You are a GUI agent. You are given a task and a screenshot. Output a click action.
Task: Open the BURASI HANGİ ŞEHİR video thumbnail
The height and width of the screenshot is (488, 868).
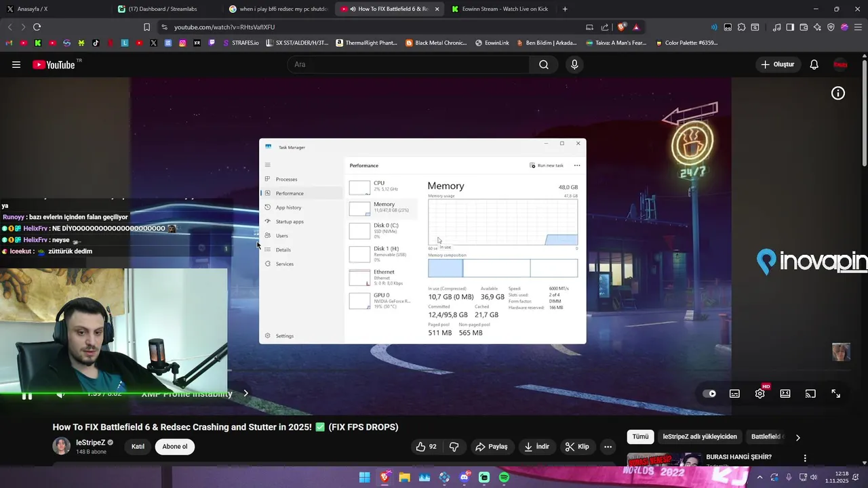point(664,460)
